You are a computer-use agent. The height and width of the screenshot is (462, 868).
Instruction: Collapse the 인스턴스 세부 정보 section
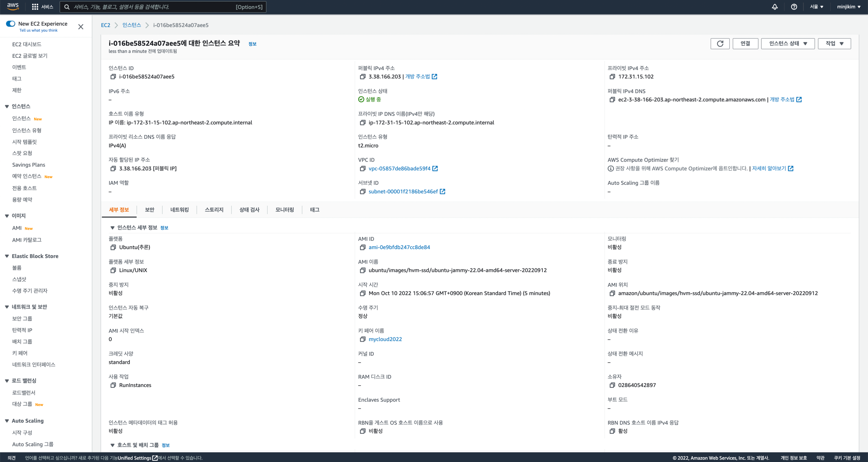(x=113, y=228)
